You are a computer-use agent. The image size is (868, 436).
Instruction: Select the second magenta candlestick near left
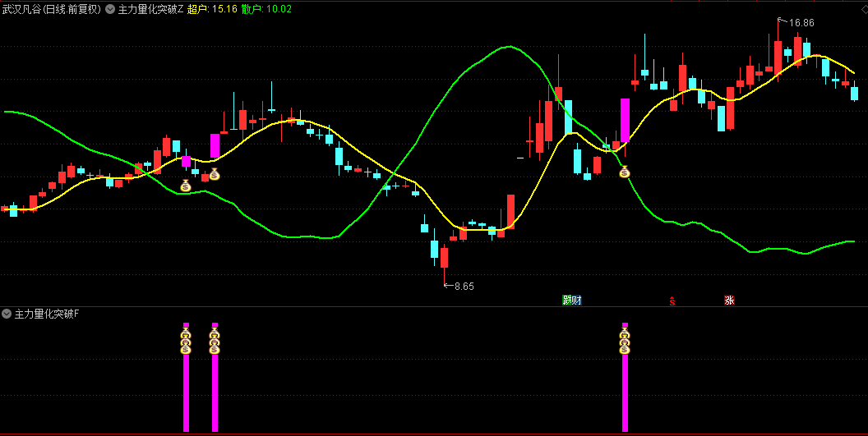coord(215,146)
